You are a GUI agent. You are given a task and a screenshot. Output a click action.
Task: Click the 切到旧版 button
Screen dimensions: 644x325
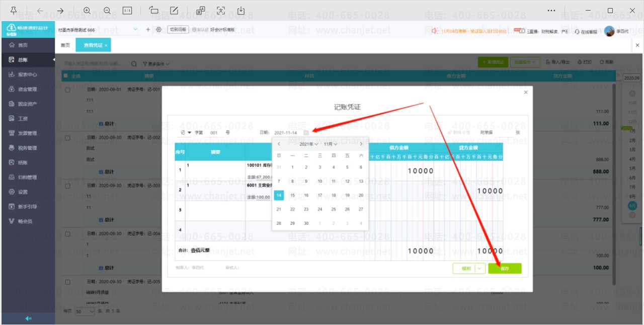(178, 30)
